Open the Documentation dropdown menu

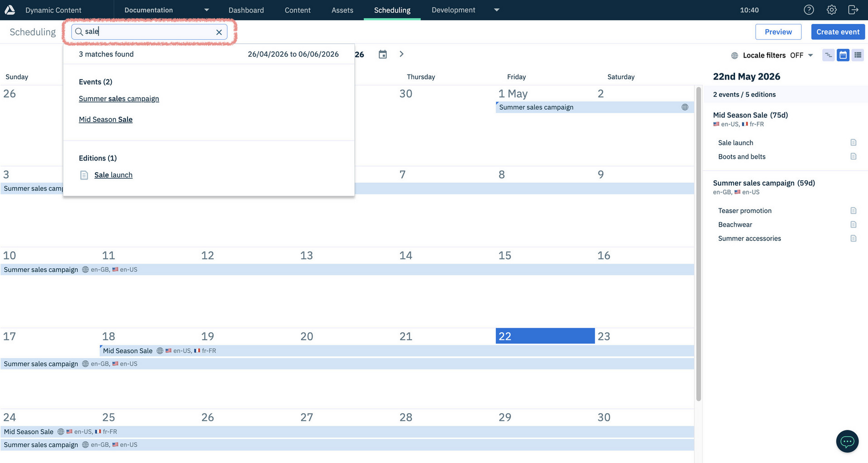click(x=206, y=9)
